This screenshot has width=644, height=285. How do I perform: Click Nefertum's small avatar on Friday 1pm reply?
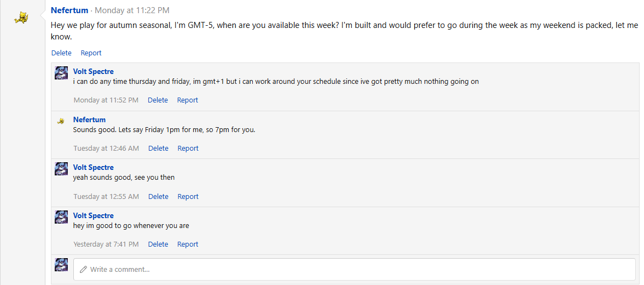click(x=61, y=121)
